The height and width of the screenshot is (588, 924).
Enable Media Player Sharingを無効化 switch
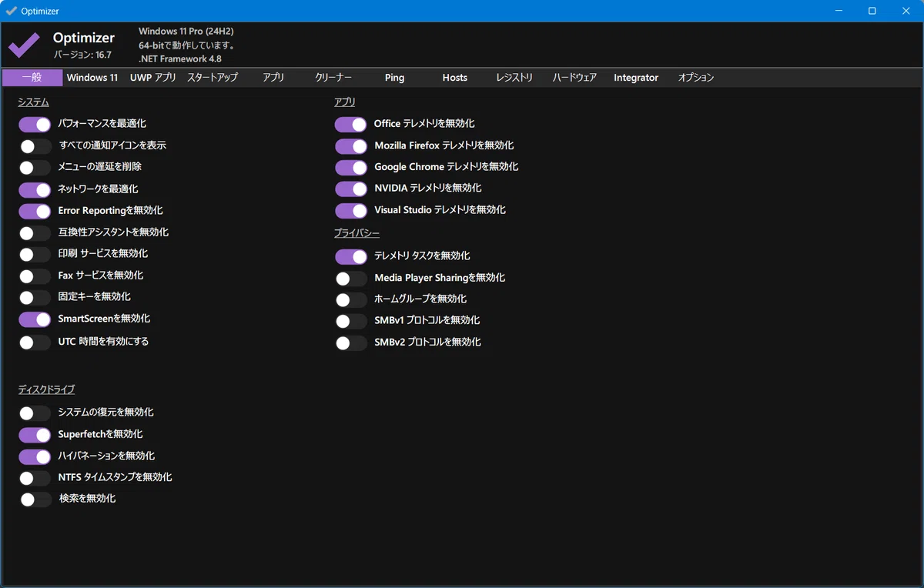pos(350,278)
